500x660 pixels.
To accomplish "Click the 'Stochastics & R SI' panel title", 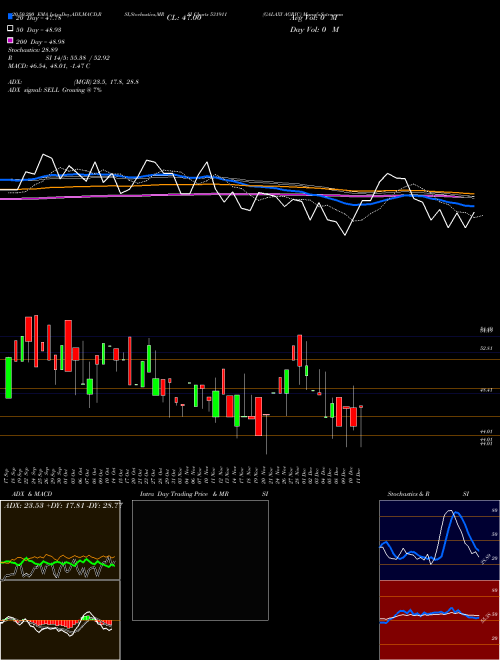I will (x=428, y=494).
